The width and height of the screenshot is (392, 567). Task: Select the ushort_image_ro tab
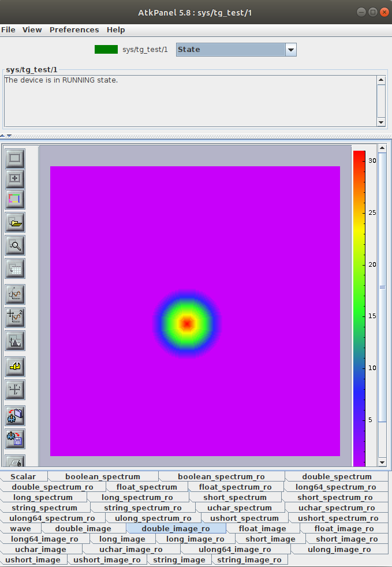[x=107, y=560]
